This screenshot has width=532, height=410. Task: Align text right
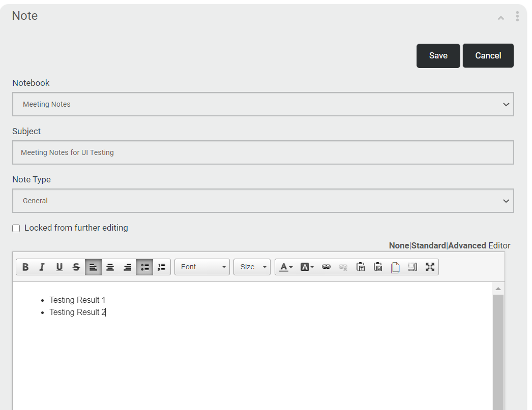click(x=127, y=267)
